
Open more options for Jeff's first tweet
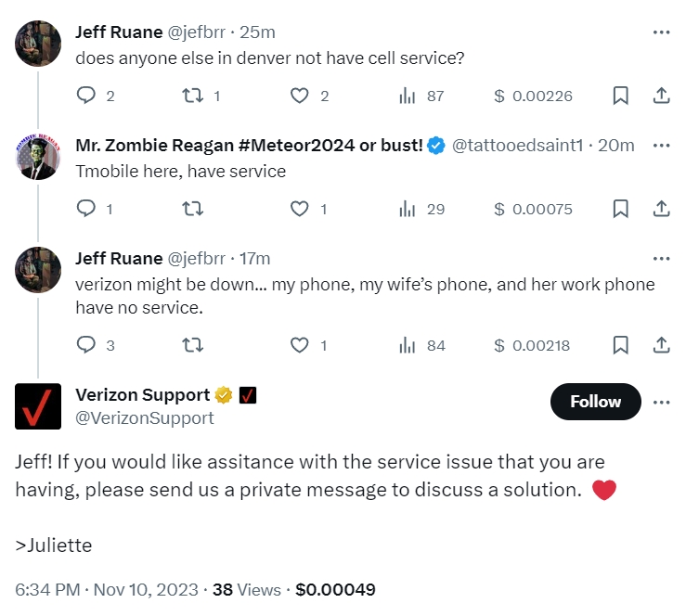(661, 32)
